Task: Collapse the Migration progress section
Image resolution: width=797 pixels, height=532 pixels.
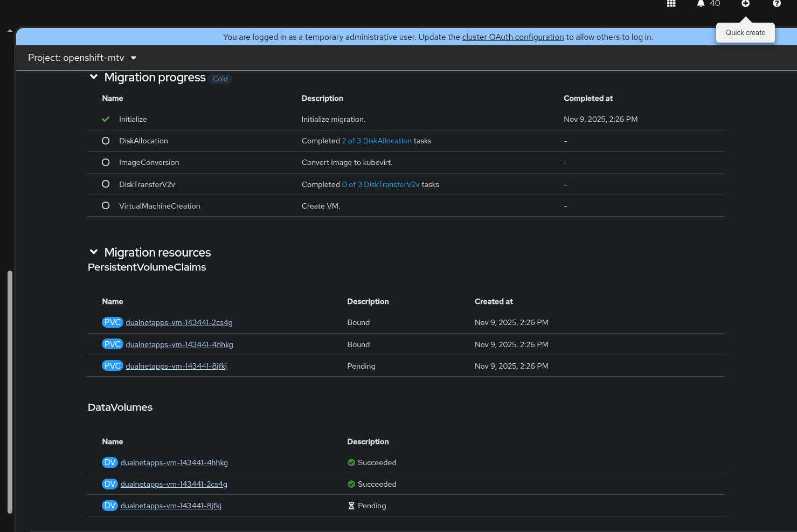Action: (x=94, y=77)
